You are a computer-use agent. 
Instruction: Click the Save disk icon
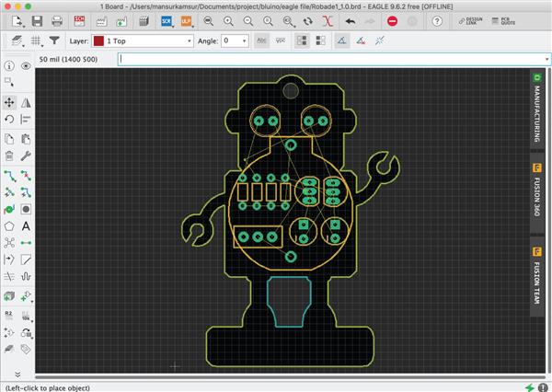[36, 20]
